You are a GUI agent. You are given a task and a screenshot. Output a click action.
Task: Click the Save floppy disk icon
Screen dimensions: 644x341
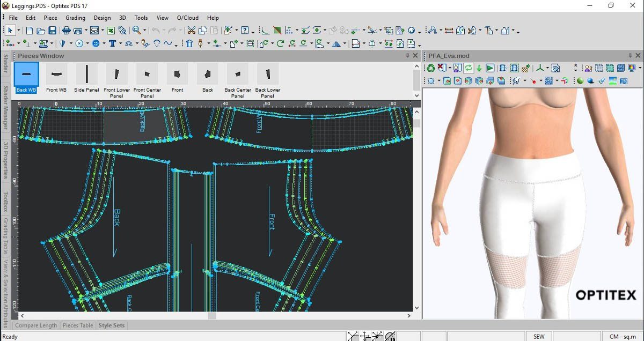pyautogui.click(x=53, y=31)
